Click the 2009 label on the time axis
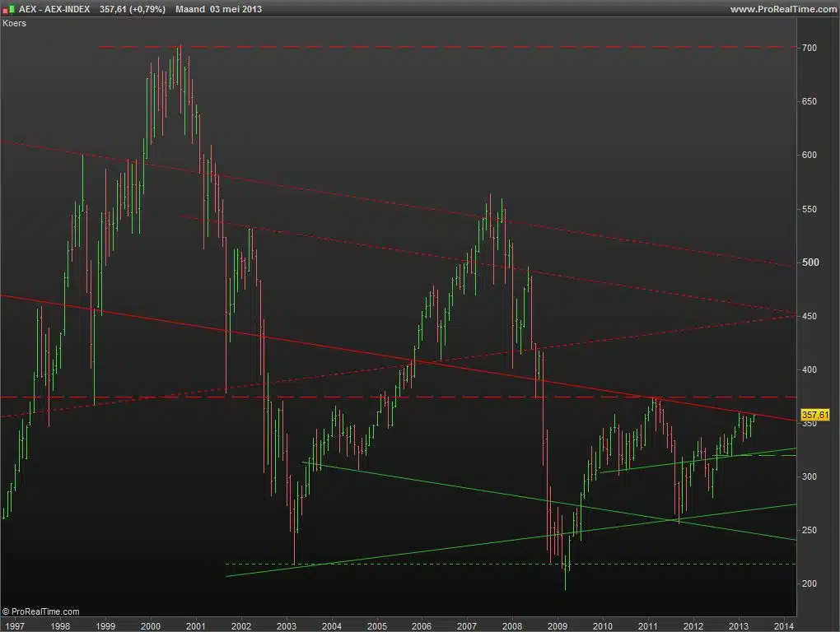Image resolution: width=840 pixels, height=632 pixels. click(x=557, y=625)
